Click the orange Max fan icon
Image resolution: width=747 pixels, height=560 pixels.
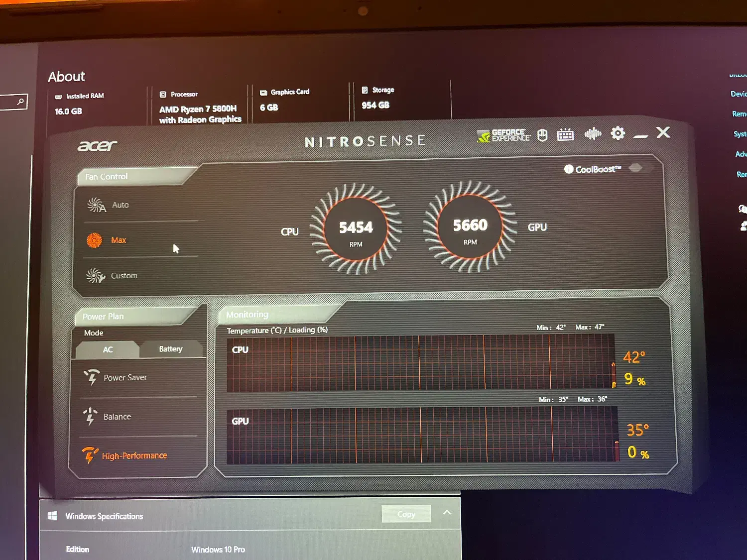click(x=95, y=240)
